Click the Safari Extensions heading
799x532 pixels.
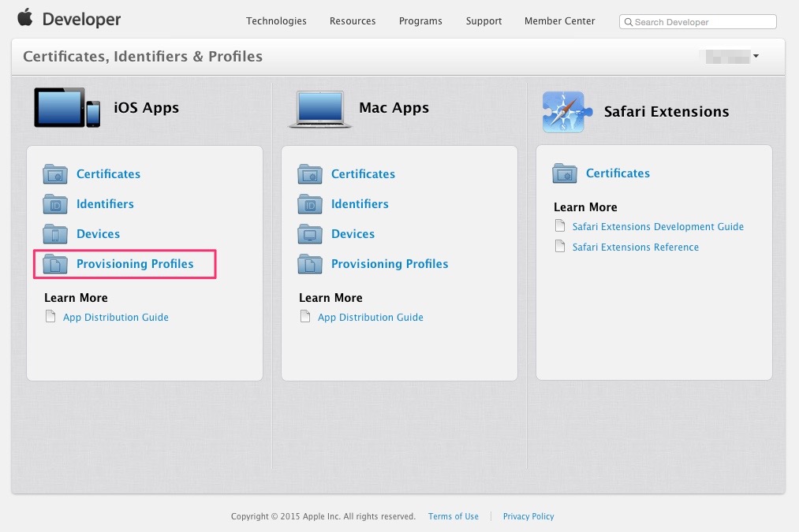666,111
